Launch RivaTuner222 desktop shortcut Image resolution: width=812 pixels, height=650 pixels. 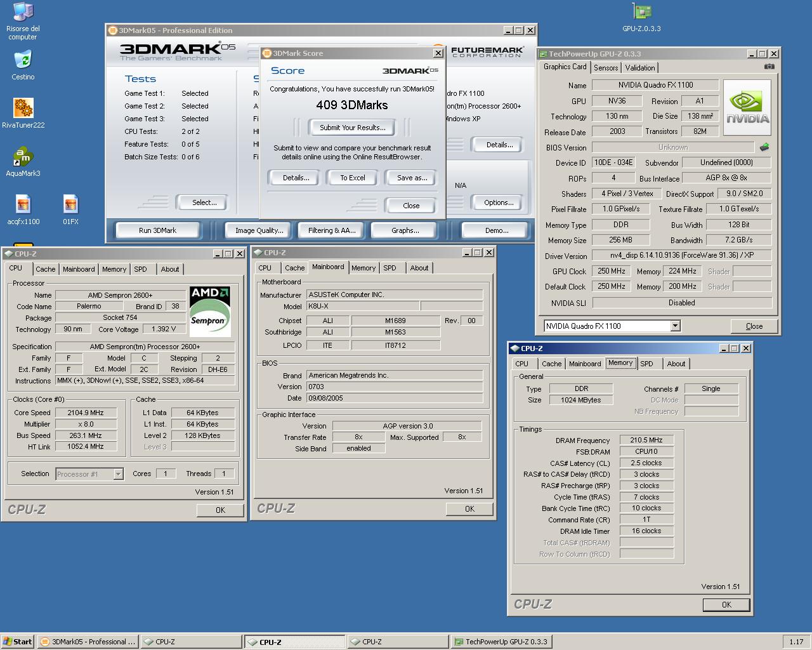tap(23, 113)
